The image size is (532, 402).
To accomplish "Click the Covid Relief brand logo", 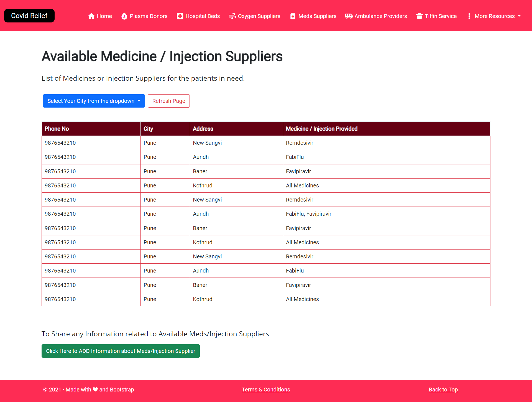I will coord(29,16).
